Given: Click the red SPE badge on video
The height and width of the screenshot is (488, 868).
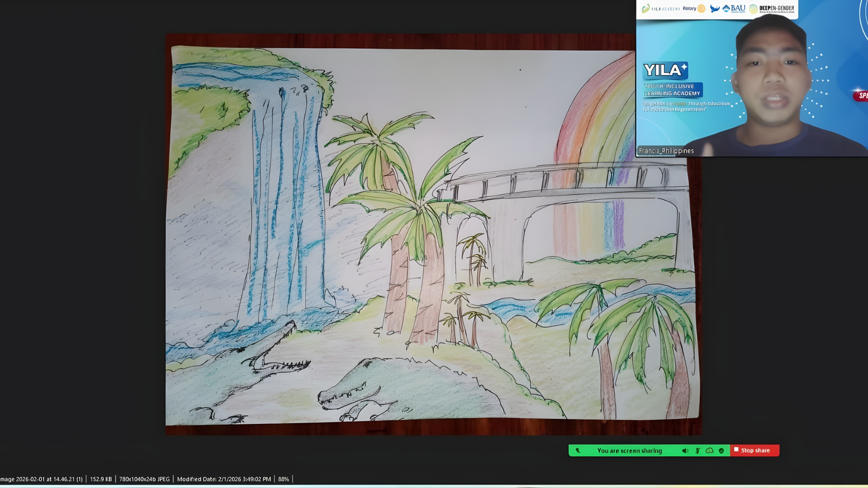Looking at the screenshot, I should [861, 95].
